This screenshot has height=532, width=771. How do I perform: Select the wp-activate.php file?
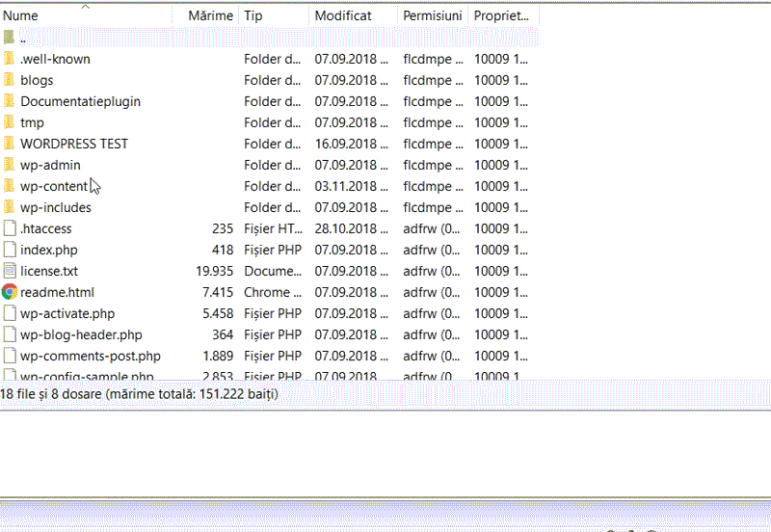pyautogui.click(x=67, y=313)
